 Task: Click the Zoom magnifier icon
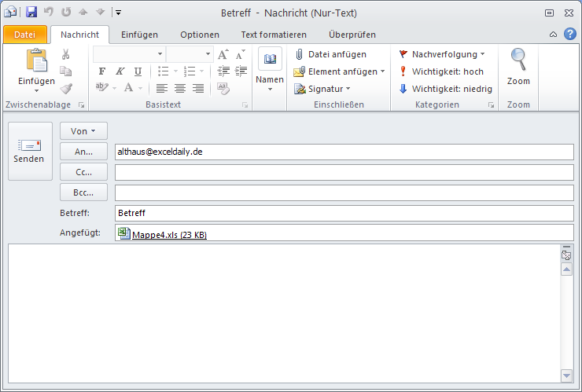(x=518, y=60)
